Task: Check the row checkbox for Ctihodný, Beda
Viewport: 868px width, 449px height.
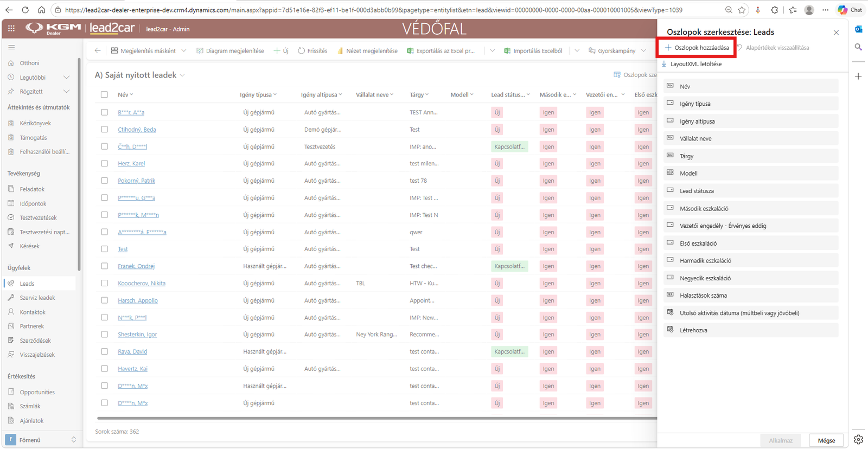Action: (x=104, y=130)
